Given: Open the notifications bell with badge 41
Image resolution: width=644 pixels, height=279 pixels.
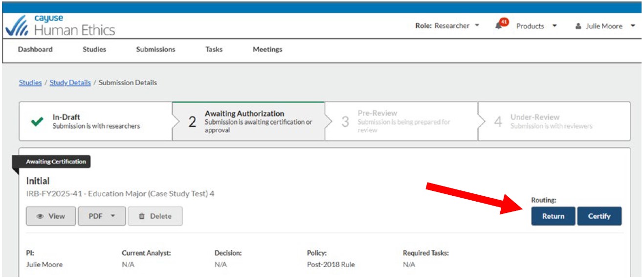Looking at the screenshot, I should 501,25.
